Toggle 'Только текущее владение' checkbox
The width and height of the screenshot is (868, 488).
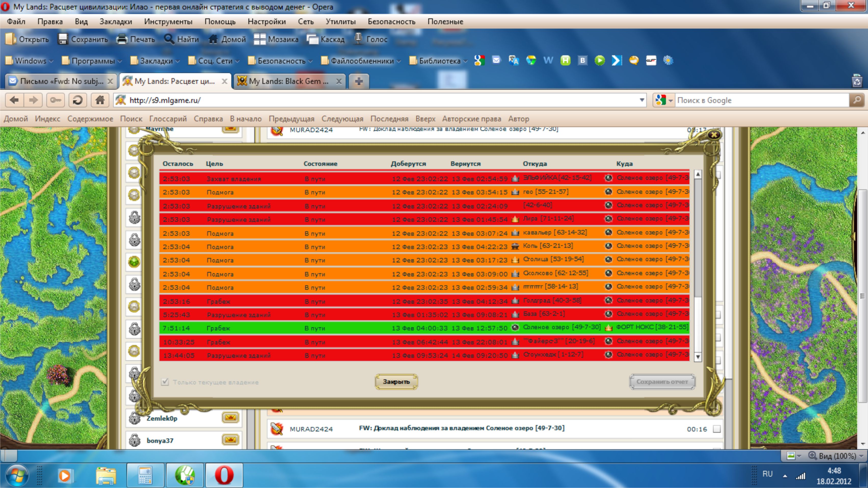point(165,382)
